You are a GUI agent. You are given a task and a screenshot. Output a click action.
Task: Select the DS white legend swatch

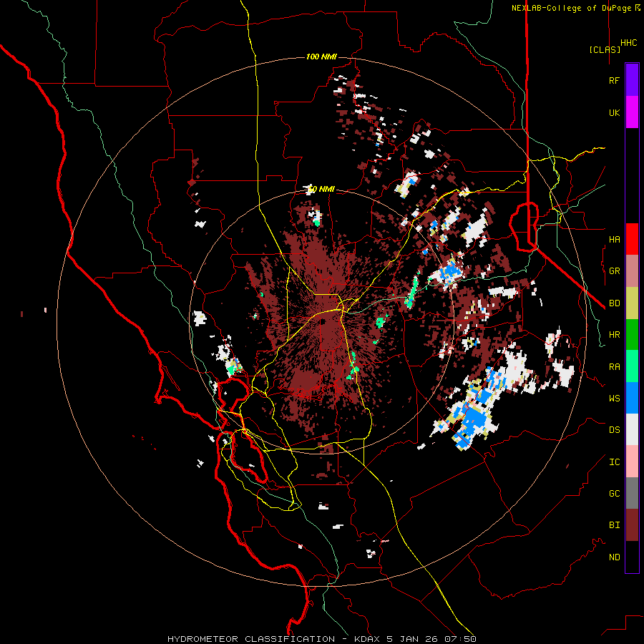[632, 429]
